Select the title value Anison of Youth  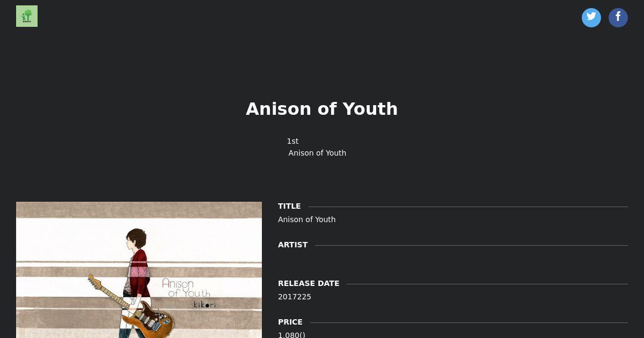(306, 219)
